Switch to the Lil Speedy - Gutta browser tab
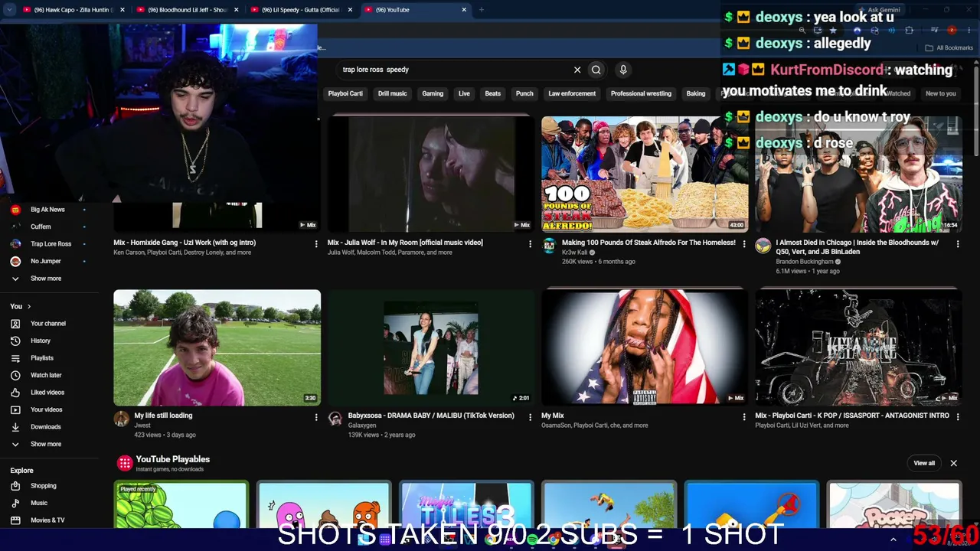The width and height of the screenshot is (980, 551). click(x=300, y=10)
